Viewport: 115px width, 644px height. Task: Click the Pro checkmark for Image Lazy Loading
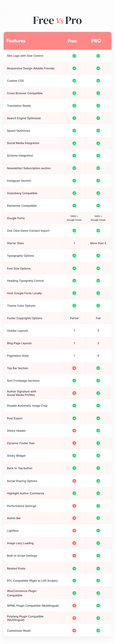pos(98,543)
